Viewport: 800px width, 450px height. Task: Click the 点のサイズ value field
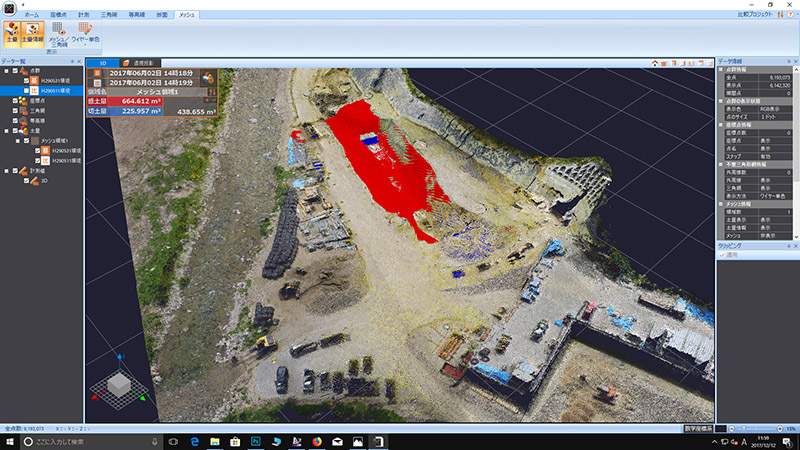pos(776,117)
